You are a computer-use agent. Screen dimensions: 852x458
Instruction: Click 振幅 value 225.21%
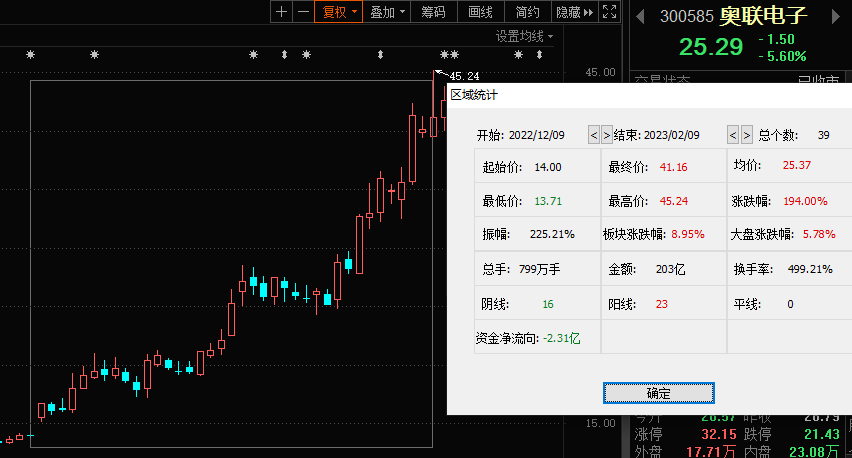552,234
